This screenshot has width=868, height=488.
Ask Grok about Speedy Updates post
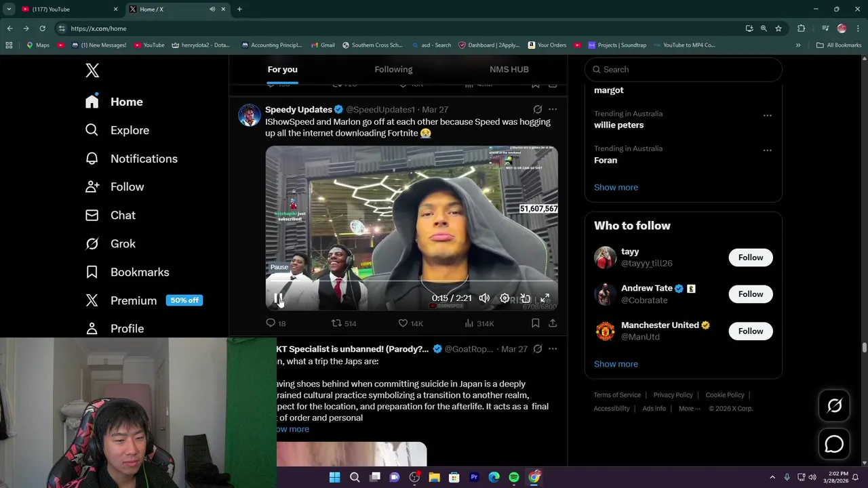(537, 109)
